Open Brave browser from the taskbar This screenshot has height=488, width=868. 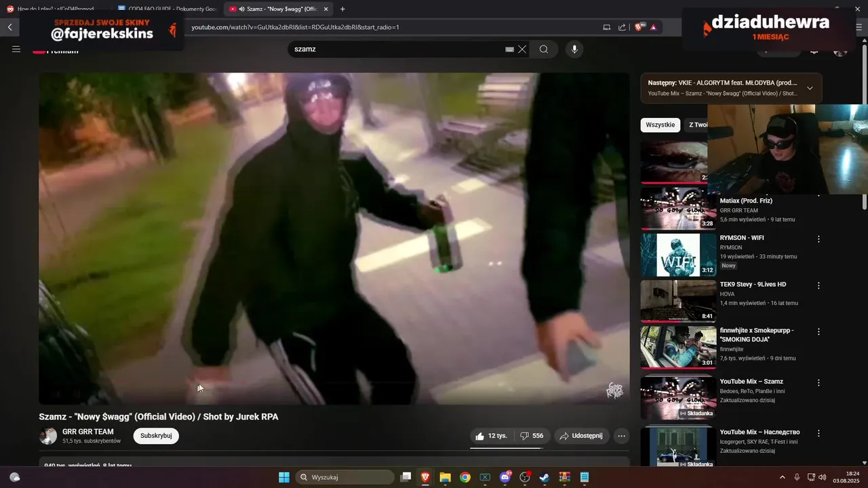pyautogui.click(x=425, y=477)
